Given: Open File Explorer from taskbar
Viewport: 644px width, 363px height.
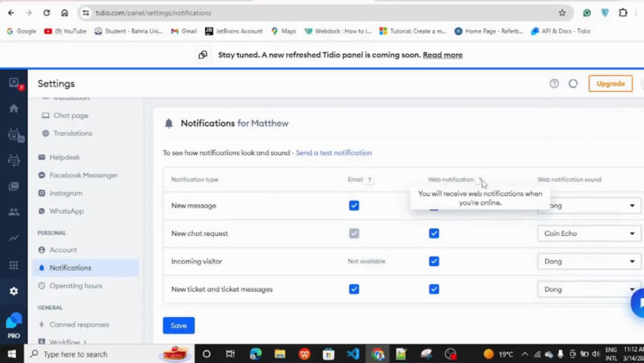Looking at the screenshot, I should click(x=279, y=354).
